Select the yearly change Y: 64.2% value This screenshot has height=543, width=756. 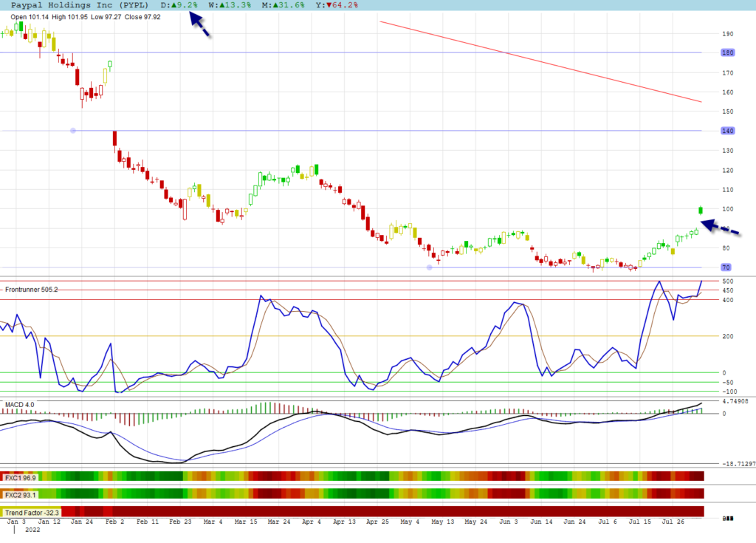click(337, 5)
